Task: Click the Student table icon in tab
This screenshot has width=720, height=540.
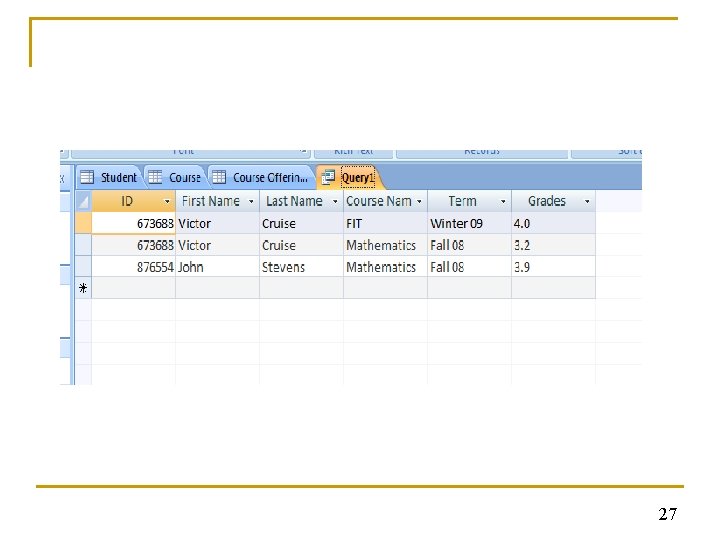Action: point(87,177)
